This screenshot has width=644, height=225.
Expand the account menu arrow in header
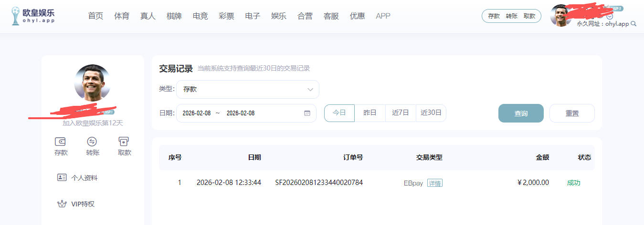(610, 16)
